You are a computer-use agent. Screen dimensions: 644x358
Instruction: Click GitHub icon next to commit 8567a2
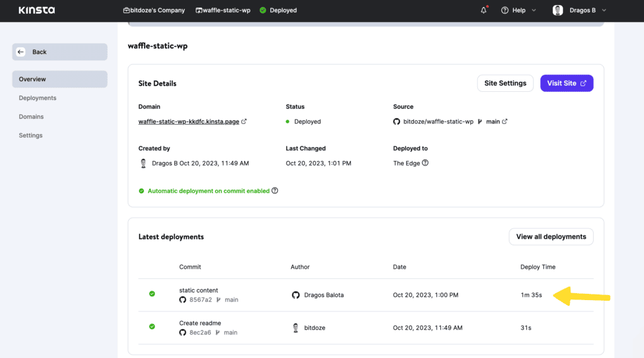point(183,300)
